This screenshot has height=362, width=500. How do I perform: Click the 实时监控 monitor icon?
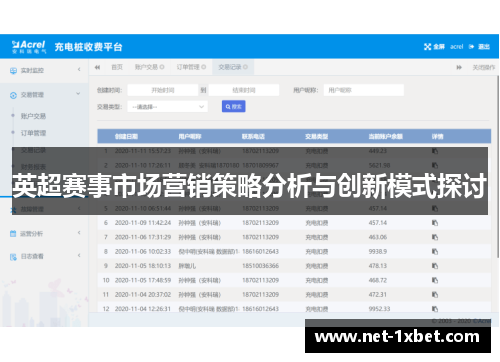(x=13, y=71)
